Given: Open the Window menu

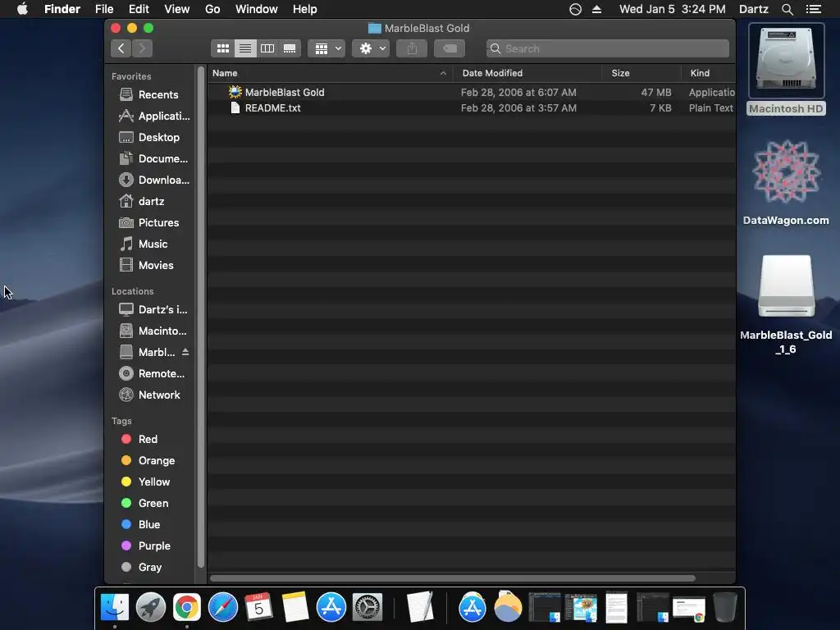Looking at the screenshot, I should pyautogui.click(x=257, y=9).
